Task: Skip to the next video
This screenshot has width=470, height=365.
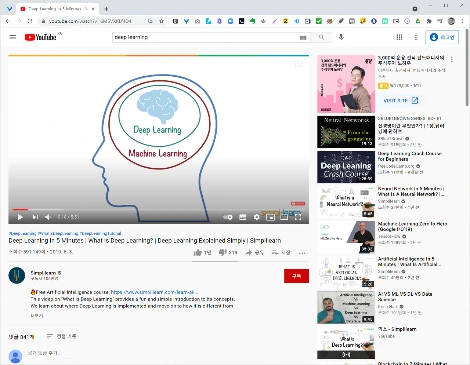Action: tap(35, 217)
